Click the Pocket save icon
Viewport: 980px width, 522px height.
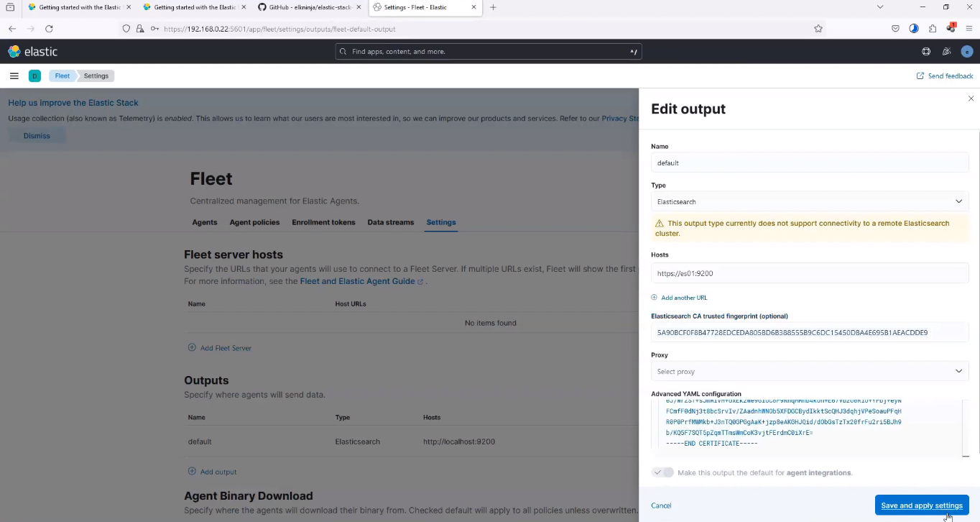895,29
